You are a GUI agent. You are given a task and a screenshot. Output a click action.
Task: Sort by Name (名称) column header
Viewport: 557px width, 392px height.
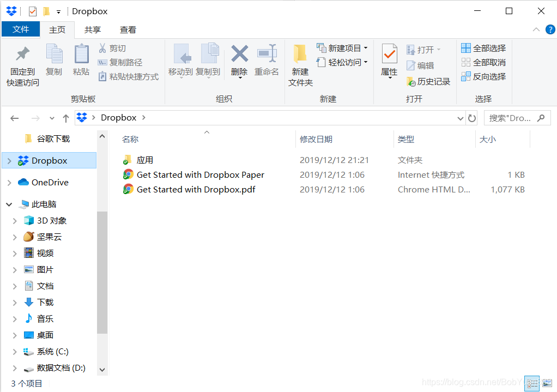click(130, 140)
